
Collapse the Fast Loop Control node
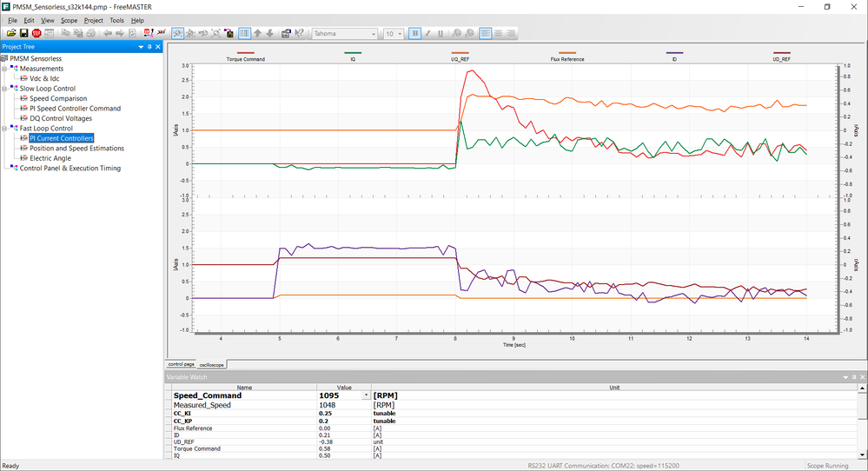(x=4, y=129)
